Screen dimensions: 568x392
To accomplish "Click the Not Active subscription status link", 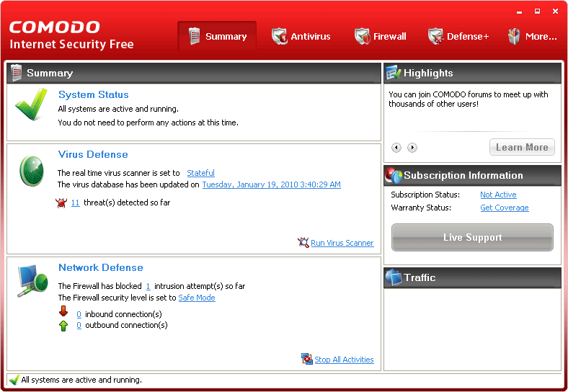I will pos(498,195).
